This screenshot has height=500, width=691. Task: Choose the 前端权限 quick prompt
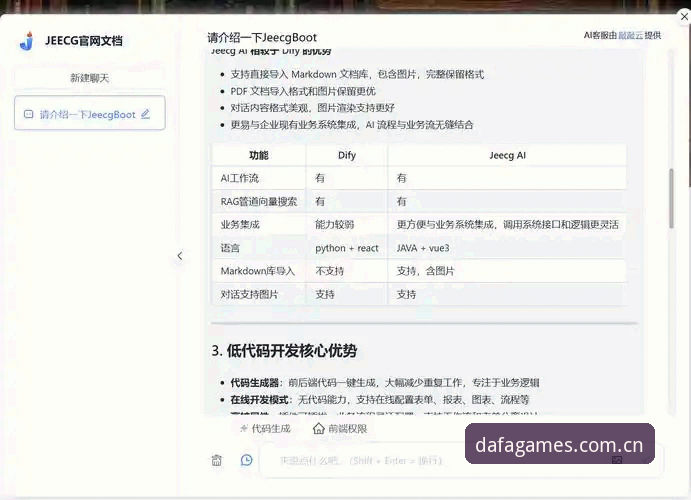[340, 428]
